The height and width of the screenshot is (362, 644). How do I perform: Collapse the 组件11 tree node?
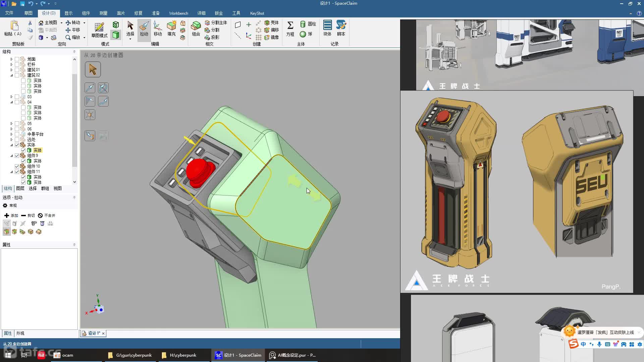tap(11, 172)
